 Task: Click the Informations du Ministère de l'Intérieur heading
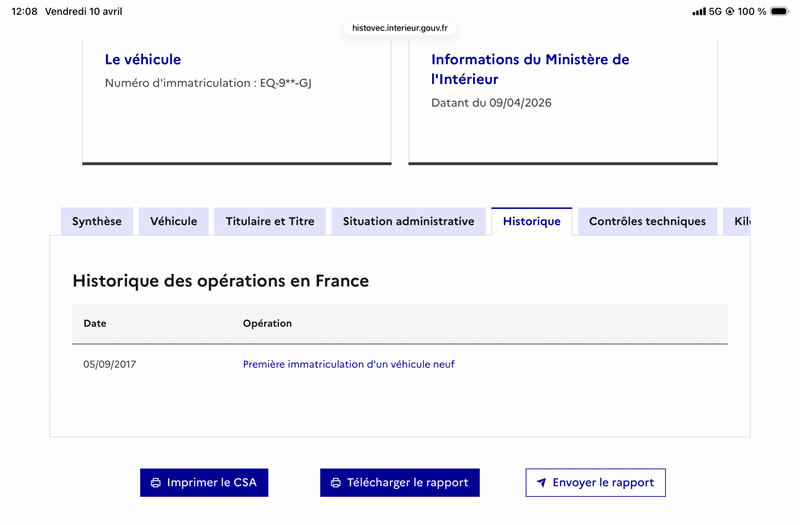click(x=530, y=69)
